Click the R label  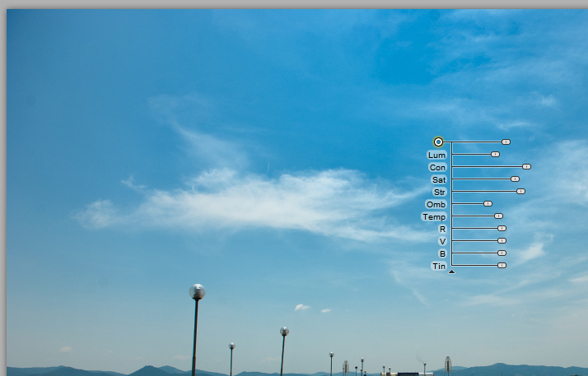(442, 230)
